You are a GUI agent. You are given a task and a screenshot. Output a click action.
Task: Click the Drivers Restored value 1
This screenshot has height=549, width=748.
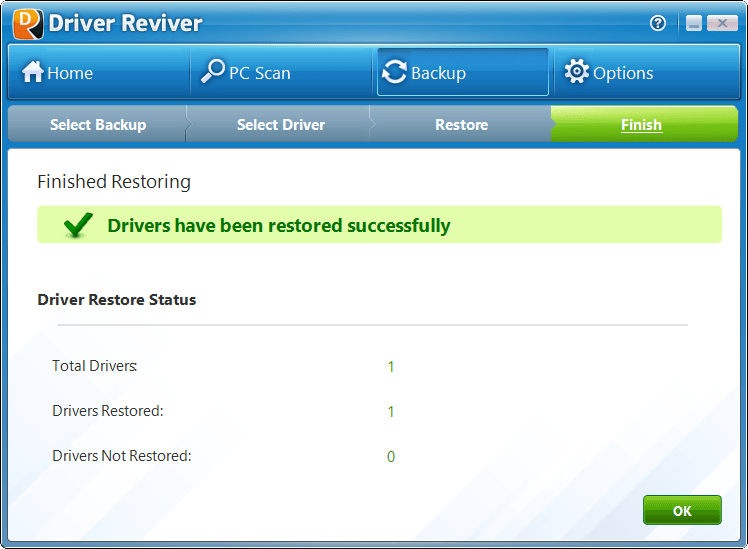coord(391,412)
